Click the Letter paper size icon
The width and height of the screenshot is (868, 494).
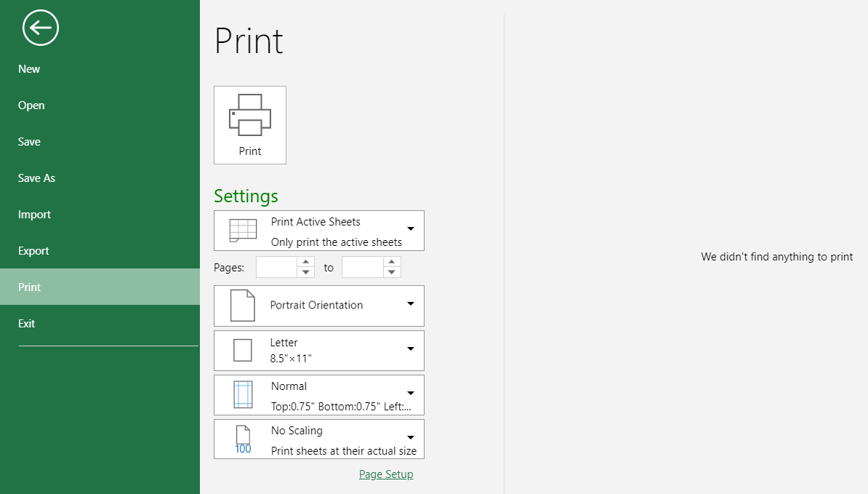pyautogui.click(x=243, y=351)
